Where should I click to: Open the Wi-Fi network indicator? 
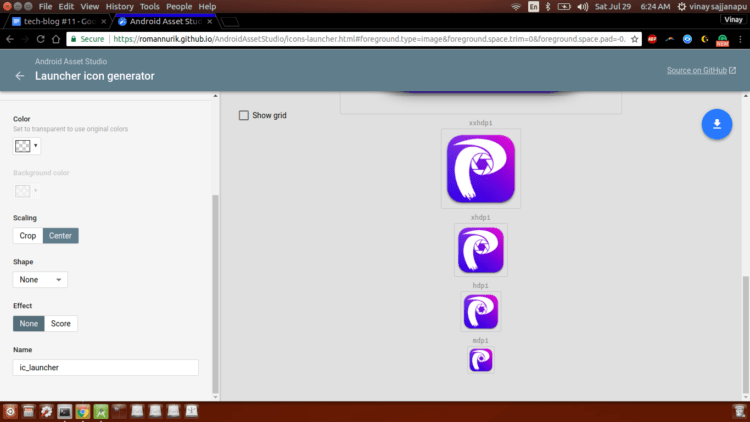coord(516,7)
